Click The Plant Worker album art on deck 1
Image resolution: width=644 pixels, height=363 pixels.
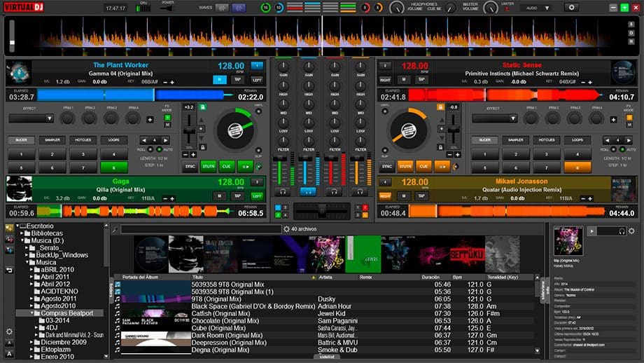coord(18,72)
